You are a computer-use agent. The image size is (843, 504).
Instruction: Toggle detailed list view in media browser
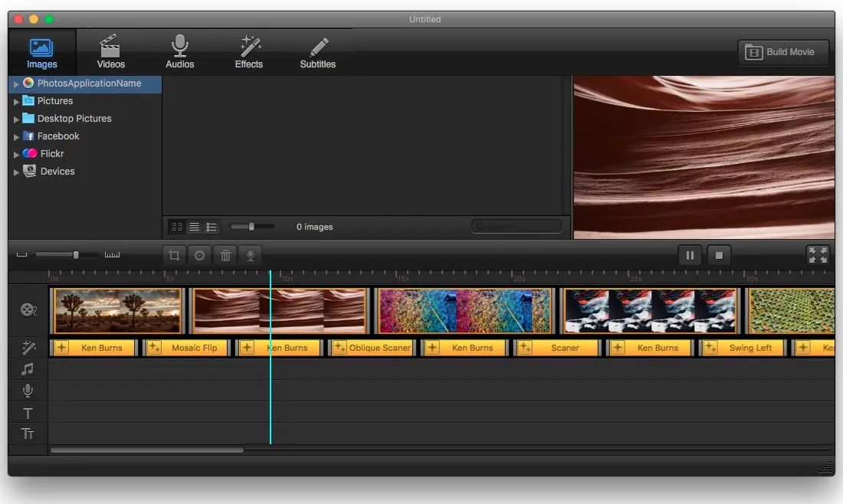(212, 227)
